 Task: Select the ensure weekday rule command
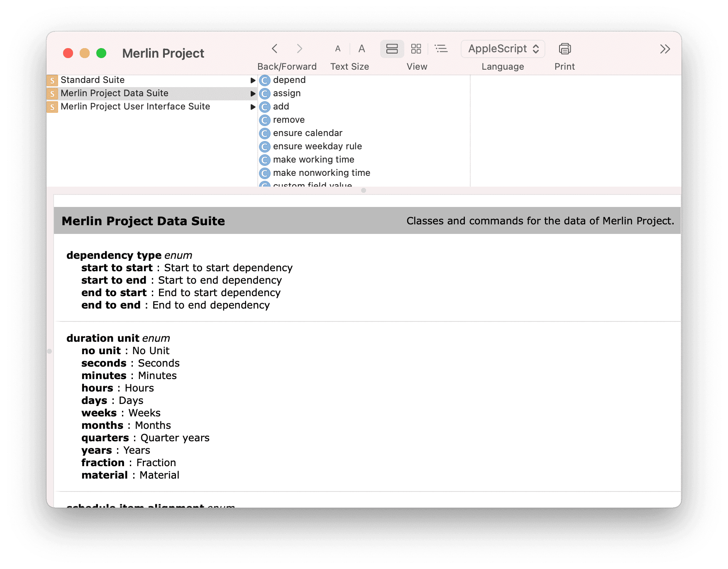coord(318,146)
